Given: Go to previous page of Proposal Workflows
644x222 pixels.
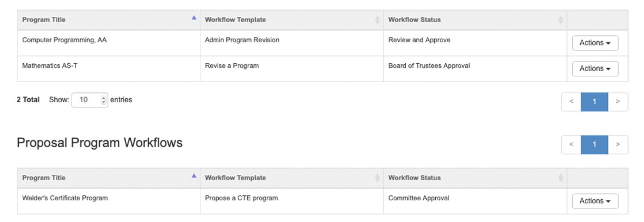Looking at the screenshot, I should click(x=571, y=145).
